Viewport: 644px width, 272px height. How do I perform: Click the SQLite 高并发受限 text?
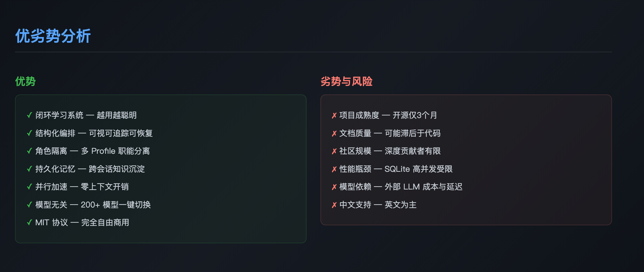click(419, 169)
